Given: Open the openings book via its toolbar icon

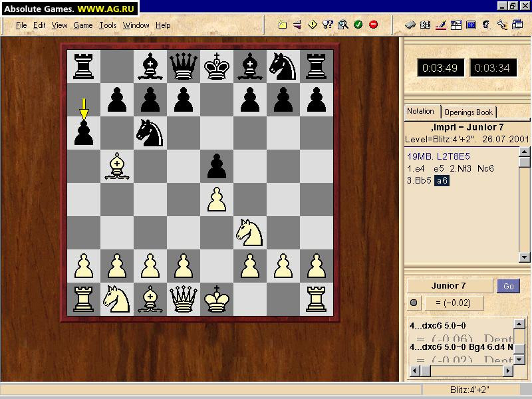Looking at the screenshot, I should pyautogui.click(x=426, y=25).
